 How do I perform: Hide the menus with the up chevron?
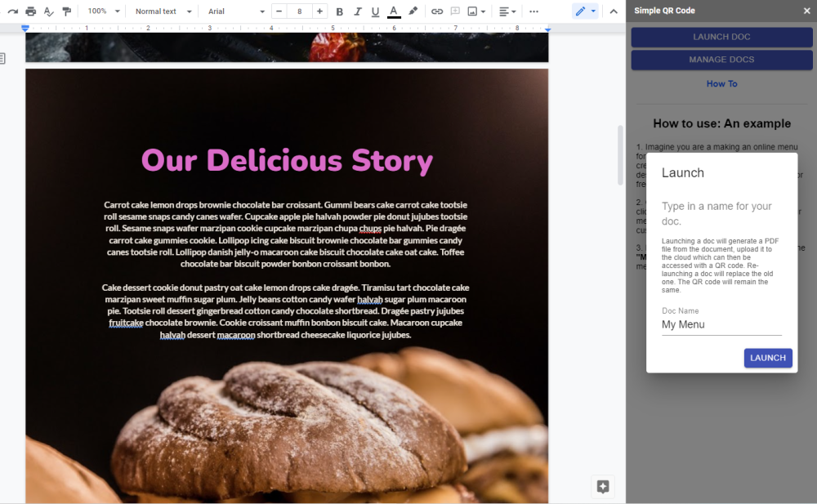click(614, 11)
